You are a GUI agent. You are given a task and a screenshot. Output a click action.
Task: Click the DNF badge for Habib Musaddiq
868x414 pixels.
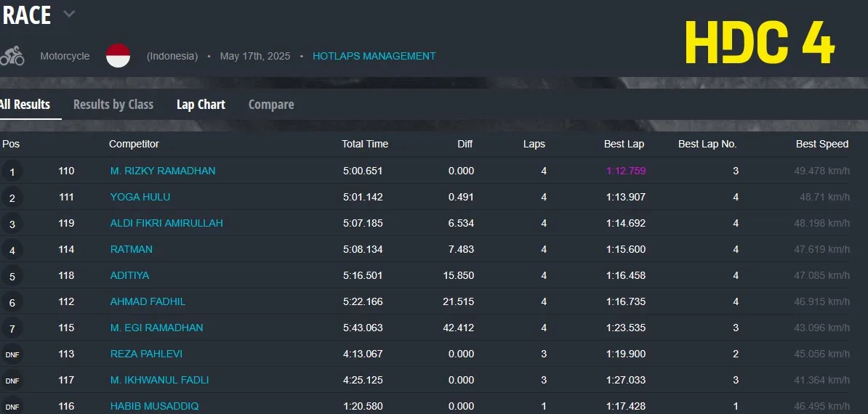pyautogui.click(x=12, y=406)
